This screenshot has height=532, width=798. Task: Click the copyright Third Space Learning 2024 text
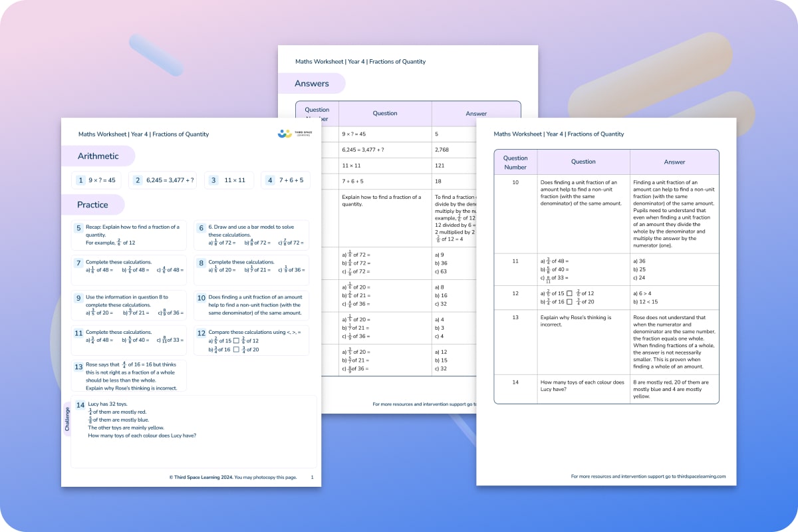pyautogui.click(x=201, y=477)
